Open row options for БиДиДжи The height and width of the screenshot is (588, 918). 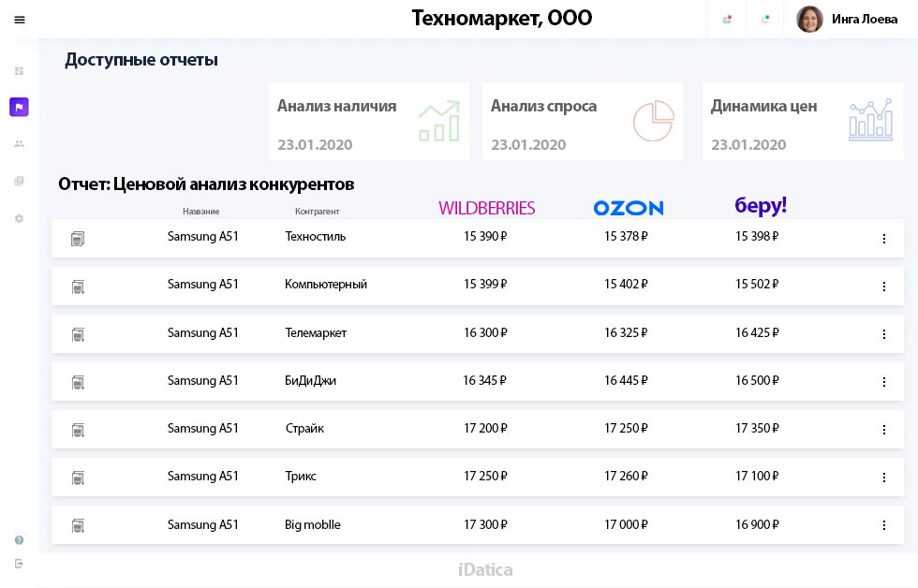coord(883,382)
